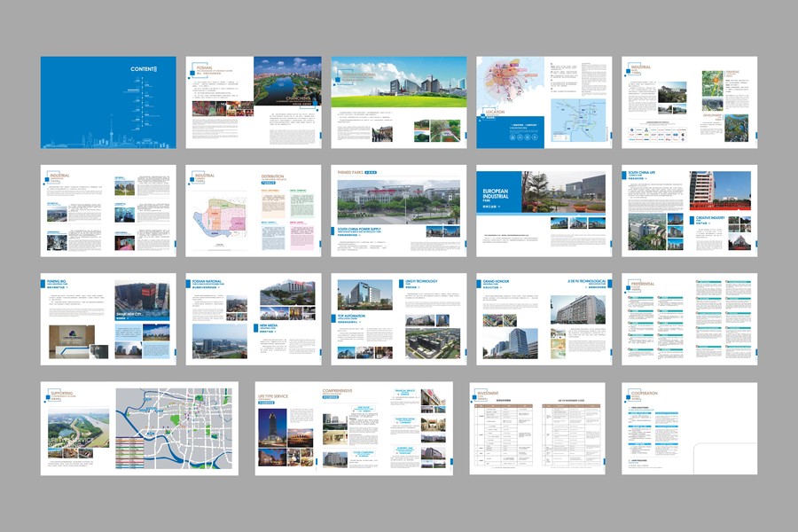Image resolution: width=798 pixels, height=532 pixels.
Task: Open the 'INVESTMENT' cost tables spread
Action: coord(537,428)
